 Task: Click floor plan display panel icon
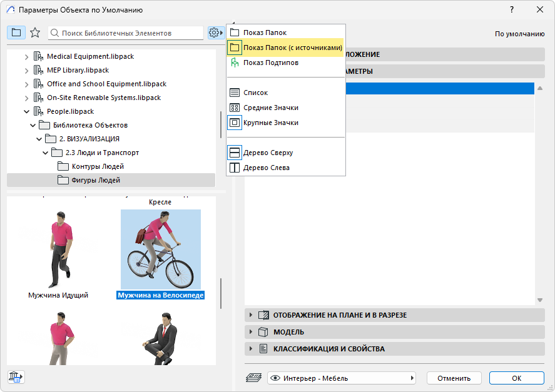tap(263, 315)
